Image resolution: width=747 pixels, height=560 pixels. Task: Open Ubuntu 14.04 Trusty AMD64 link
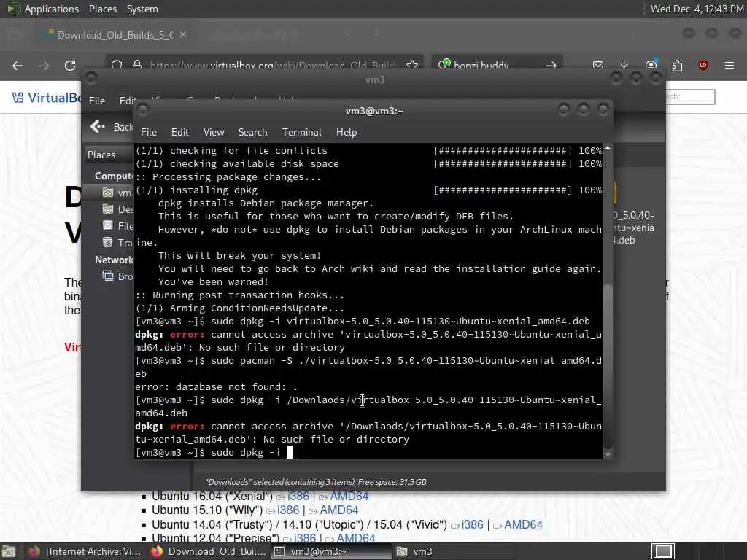tap(523, 525)
